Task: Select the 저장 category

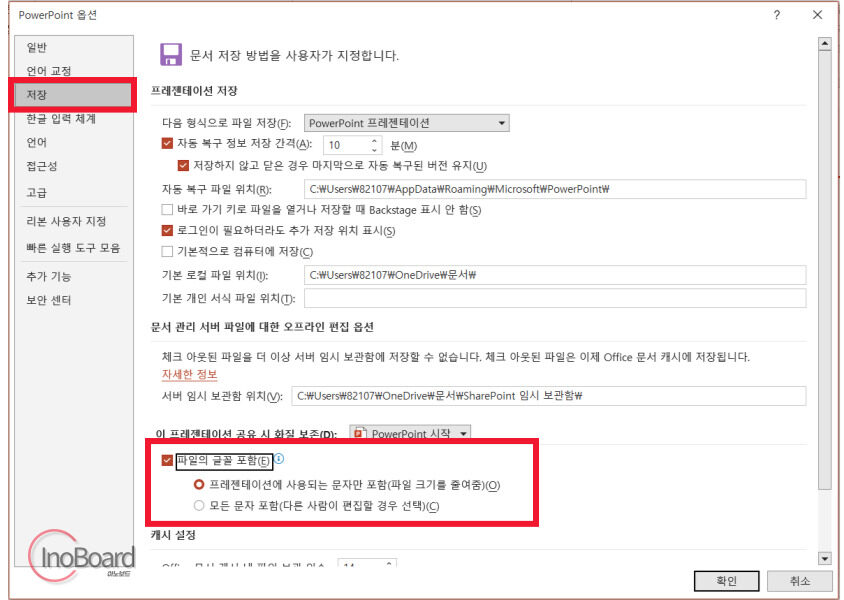Action: click(x=72, y=95)
